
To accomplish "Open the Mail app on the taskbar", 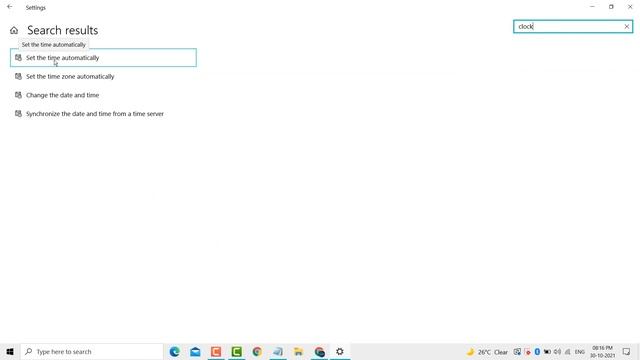I will point(195,351).
